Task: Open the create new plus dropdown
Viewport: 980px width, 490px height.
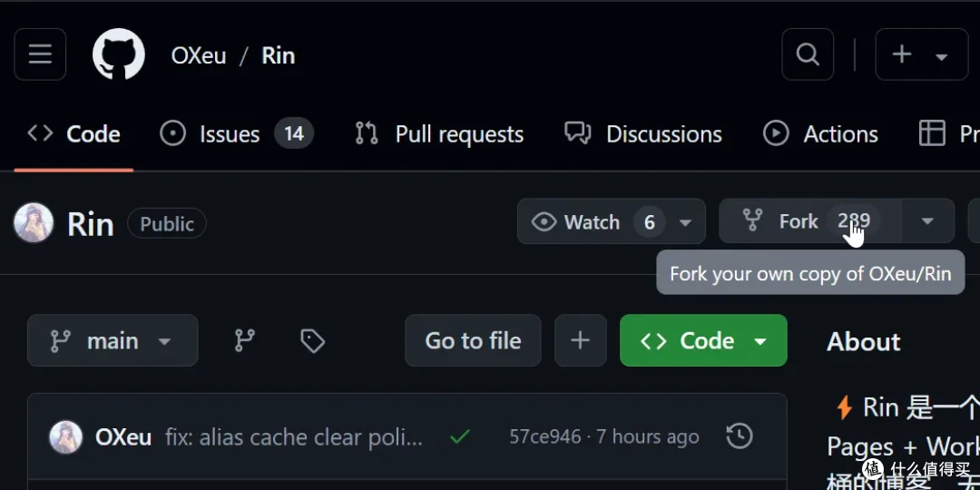Action: (x=922, y=54)
